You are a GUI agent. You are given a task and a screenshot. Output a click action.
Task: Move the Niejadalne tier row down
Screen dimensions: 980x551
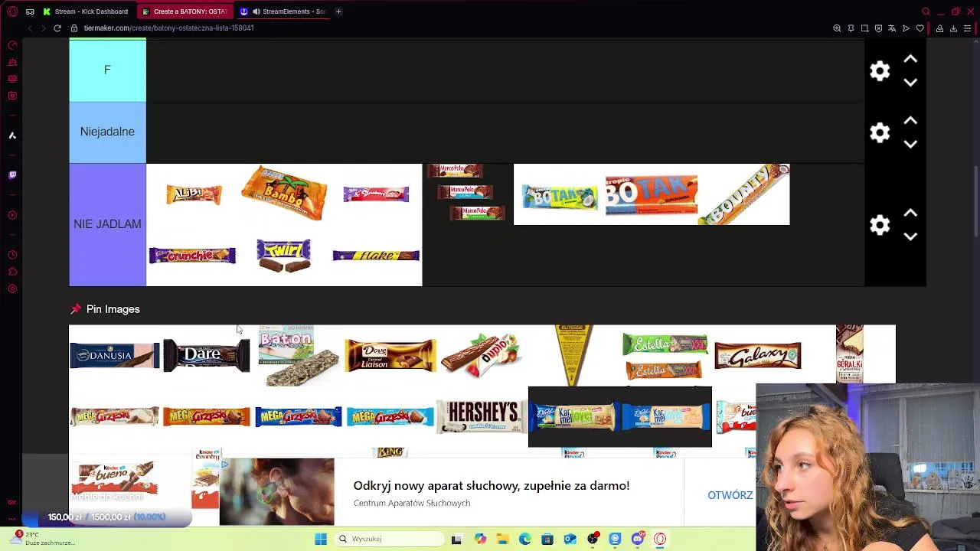(x=910, y=145)
